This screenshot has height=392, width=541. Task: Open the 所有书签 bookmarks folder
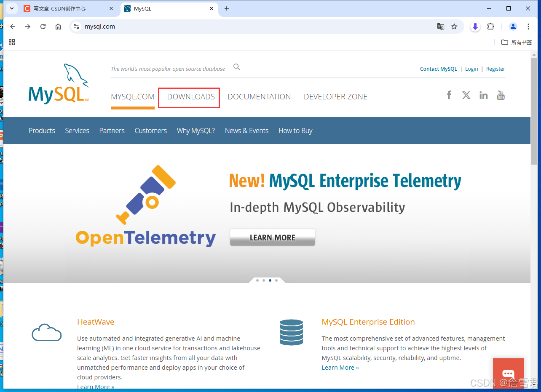517,42
